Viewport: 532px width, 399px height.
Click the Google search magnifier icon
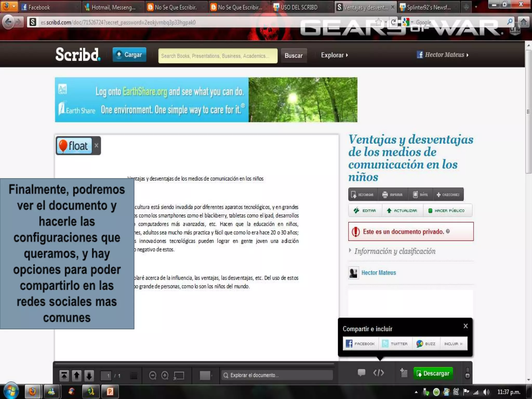click(x=510, y=22)
